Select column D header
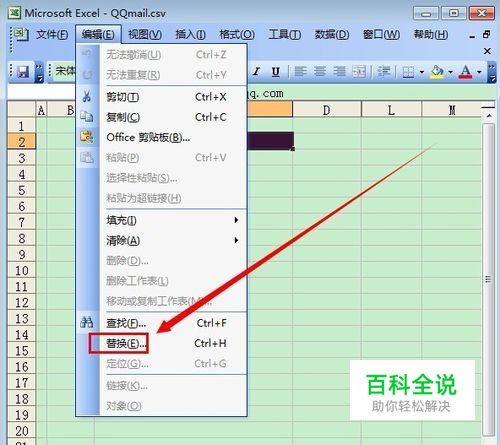Image resolution: width=500 pixels, height=445 pixels. click(327, 110)
